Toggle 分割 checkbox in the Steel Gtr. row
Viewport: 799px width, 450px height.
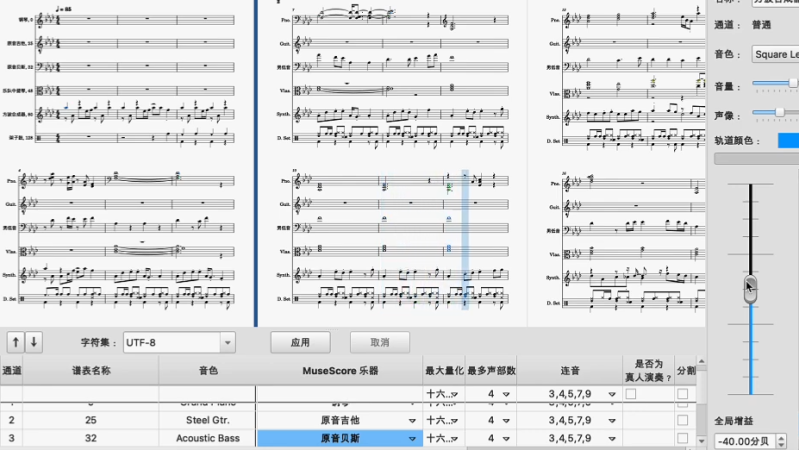pyautogui.click(x=682, y=420)
